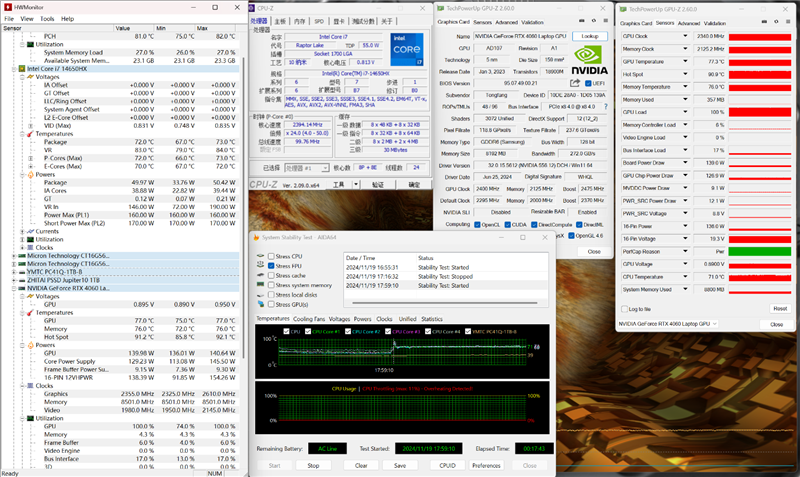800x477 pixels.
Task: Click the Preferences button in AIDA64
Action: click(x=486, y=465)
